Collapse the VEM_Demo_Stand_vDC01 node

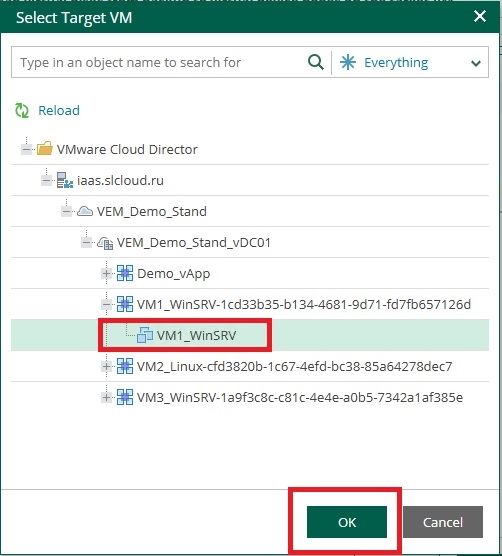(x=87, y=243)
